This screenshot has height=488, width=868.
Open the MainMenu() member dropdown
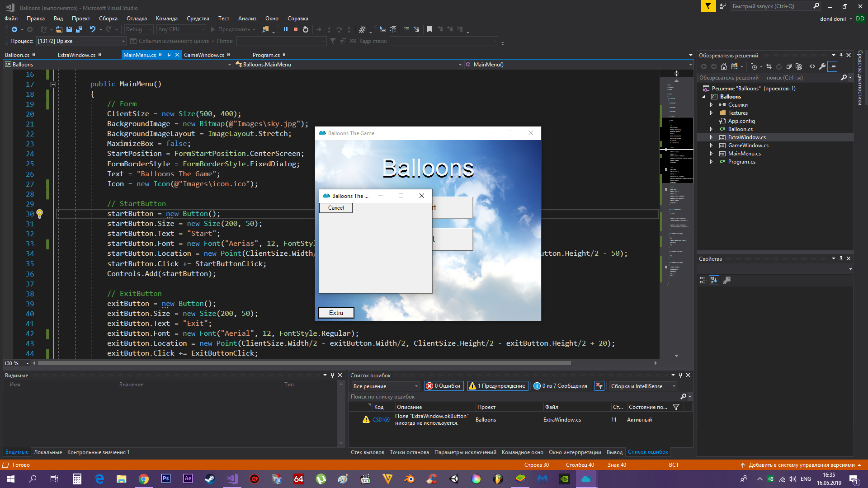coord(579,65)
